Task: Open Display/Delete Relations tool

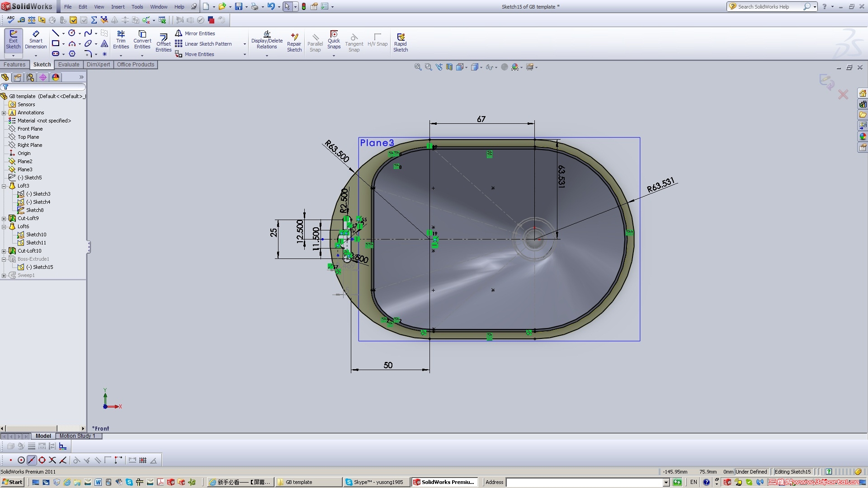Action: (x=267, y=40)
